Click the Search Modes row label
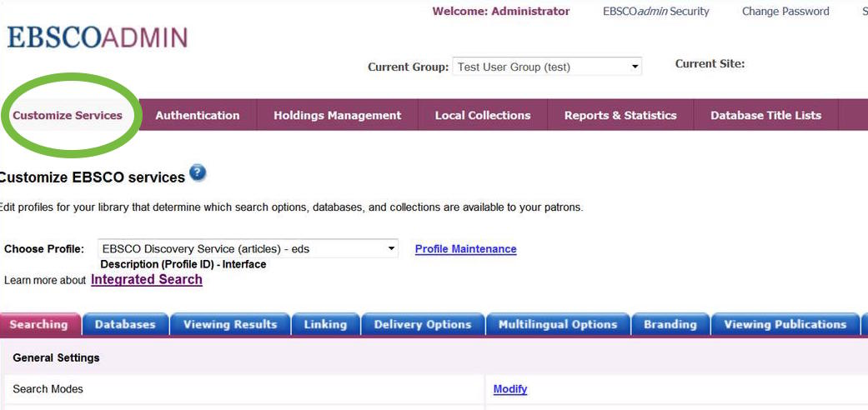868x410 pixels. click(48, 389)
